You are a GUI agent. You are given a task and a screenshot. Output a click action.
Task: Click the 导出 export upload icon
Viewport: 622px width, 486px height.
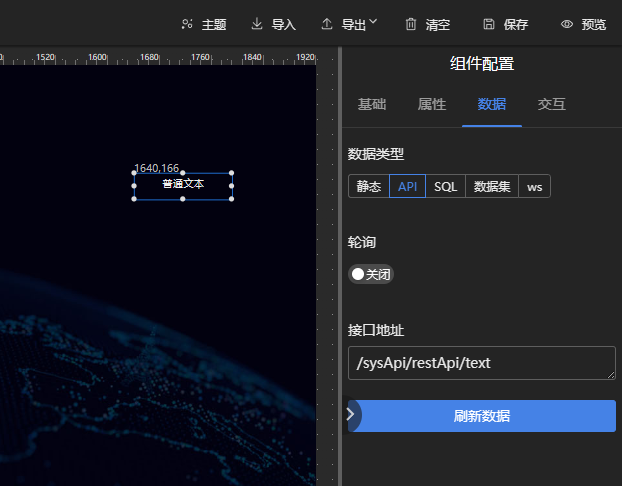click(327, 24)
